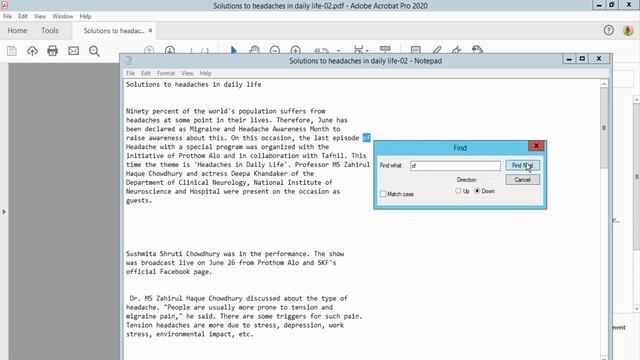
Task: Open Notepad Edit menu
Action: pos(146,73)
